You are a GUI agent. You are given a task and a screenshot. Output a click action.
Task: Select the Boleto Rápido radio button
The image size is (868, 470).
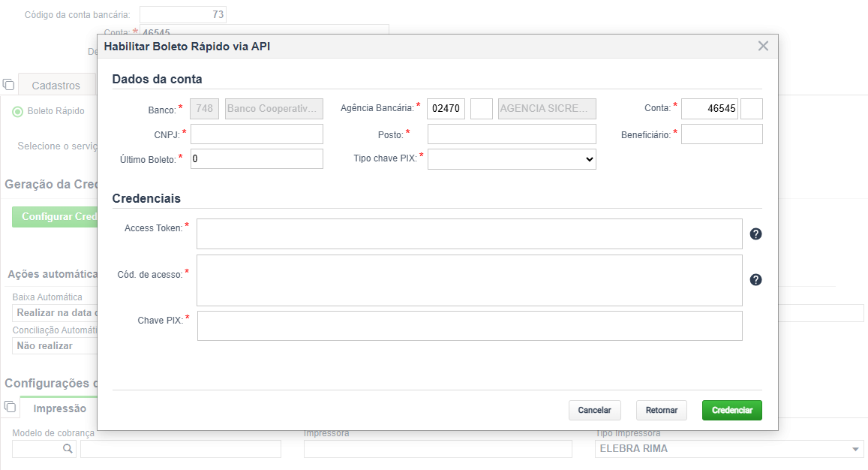(x=18, y=111)
